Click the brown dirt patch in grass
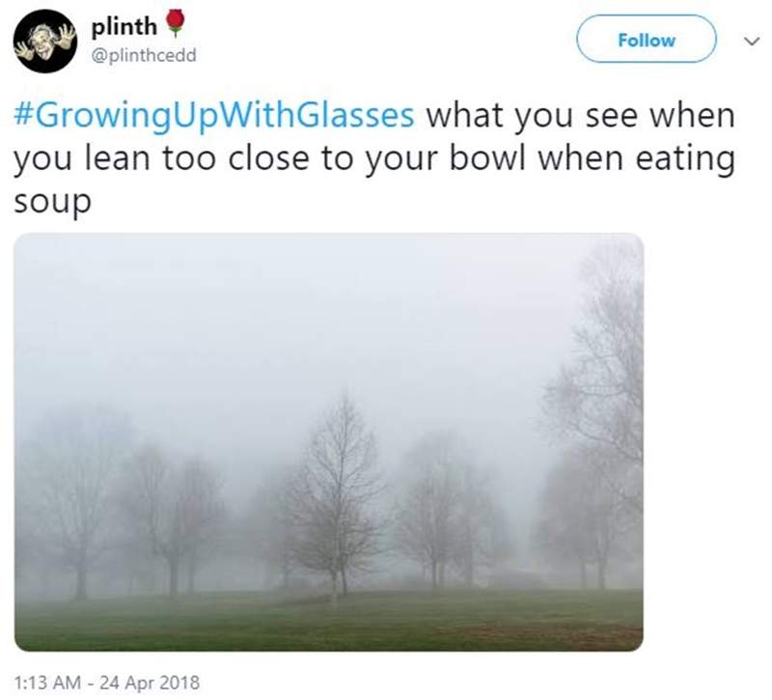 (x=541, y=633)
